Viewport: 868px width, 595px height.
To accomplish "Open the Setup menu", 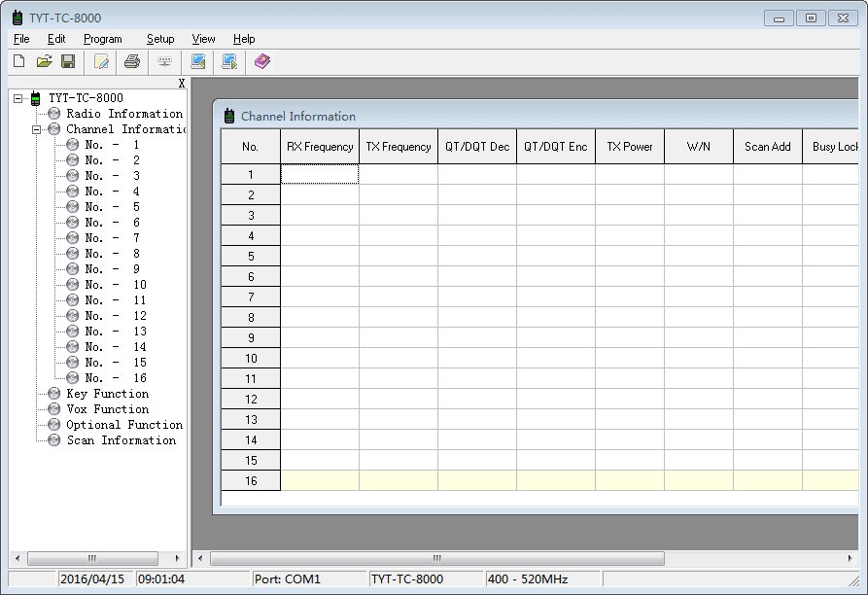I will point(160,39).
